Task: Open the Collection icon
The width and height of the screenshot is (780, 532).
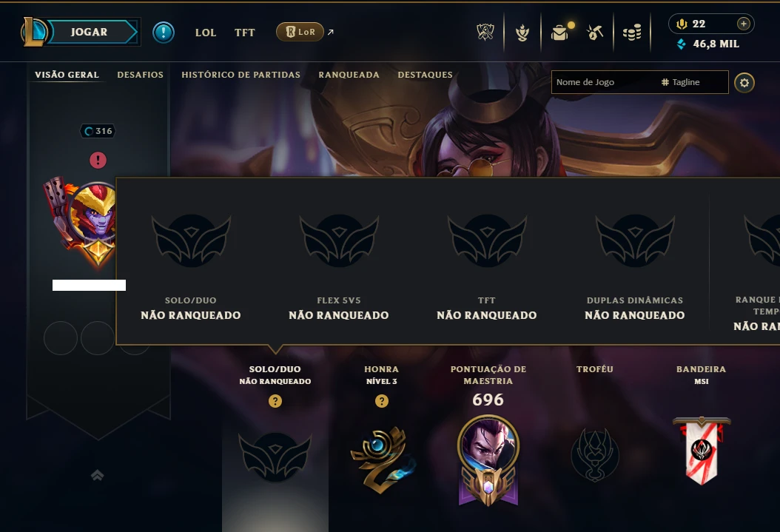Action: (x=522, y=33)
